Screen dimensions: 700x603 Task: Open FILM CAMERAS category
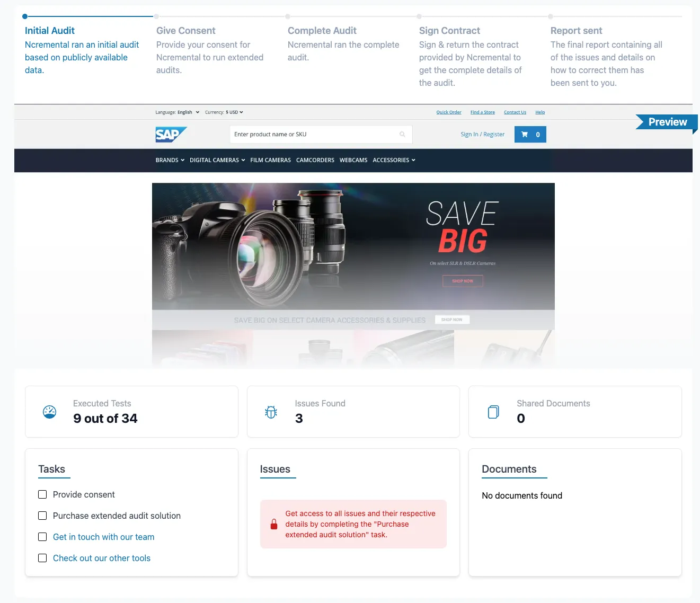click(x=270, y=160)
